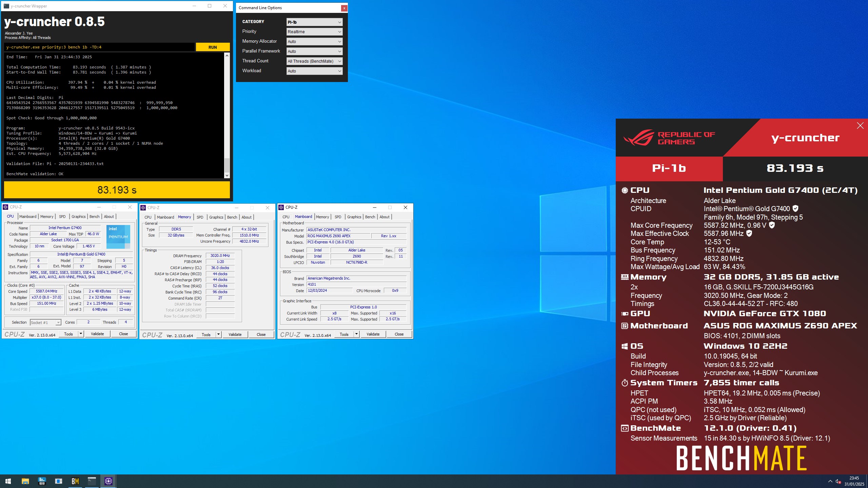Screen dimensions: 868x488
Task: Click the CPU-Z title icon of first window
Action: tap(5, 207)
